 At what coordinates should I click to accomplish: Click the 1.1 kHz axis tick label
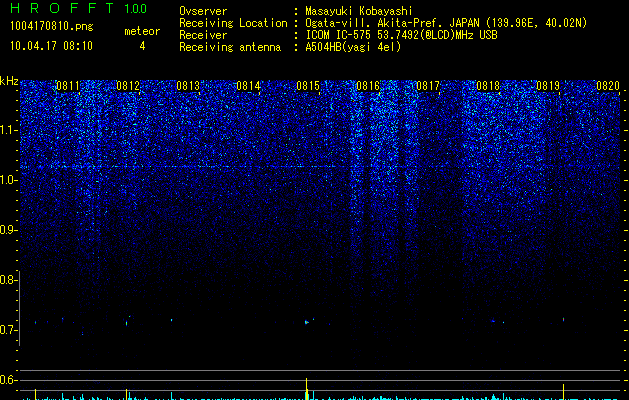pyautogui.click(x=8, y=130)
